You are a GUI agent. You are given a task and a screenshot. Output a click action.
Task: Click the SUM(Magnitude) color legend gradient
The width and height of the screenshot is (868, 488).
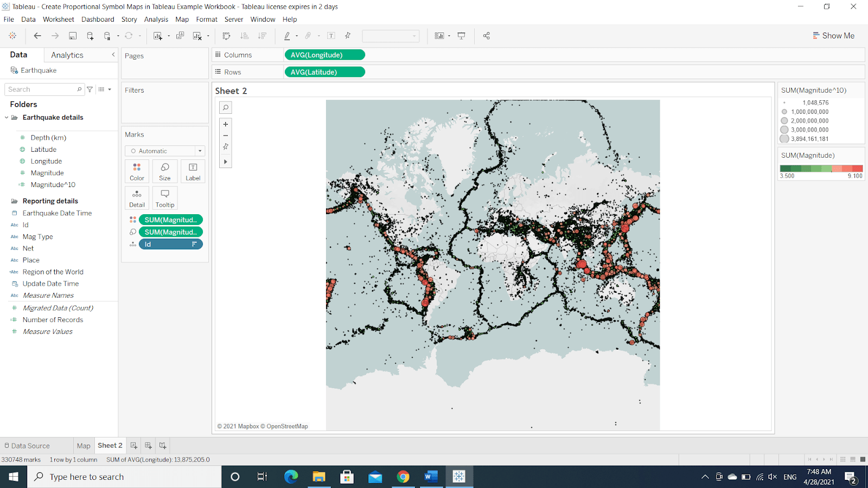pyautogui.click(x=820, y=169)
